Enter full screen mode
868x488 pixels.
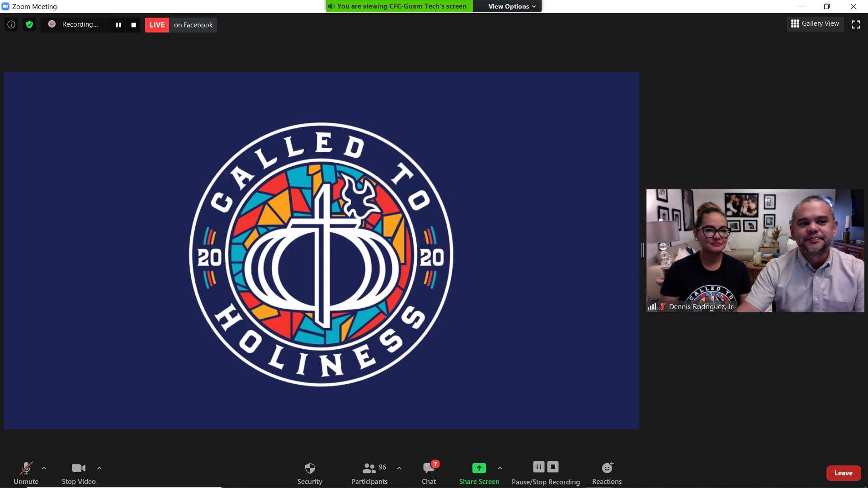(856, 24)
